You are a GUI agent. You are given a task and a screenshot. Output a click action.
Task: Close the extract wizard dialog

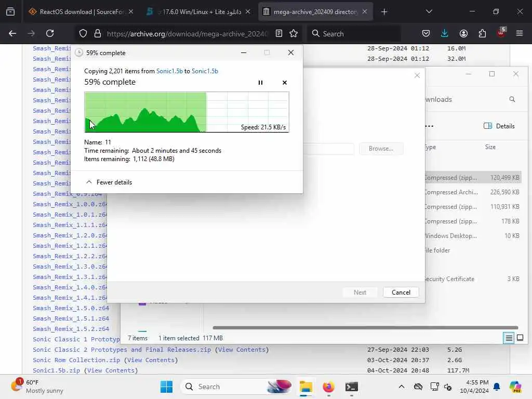coord(417,75)
